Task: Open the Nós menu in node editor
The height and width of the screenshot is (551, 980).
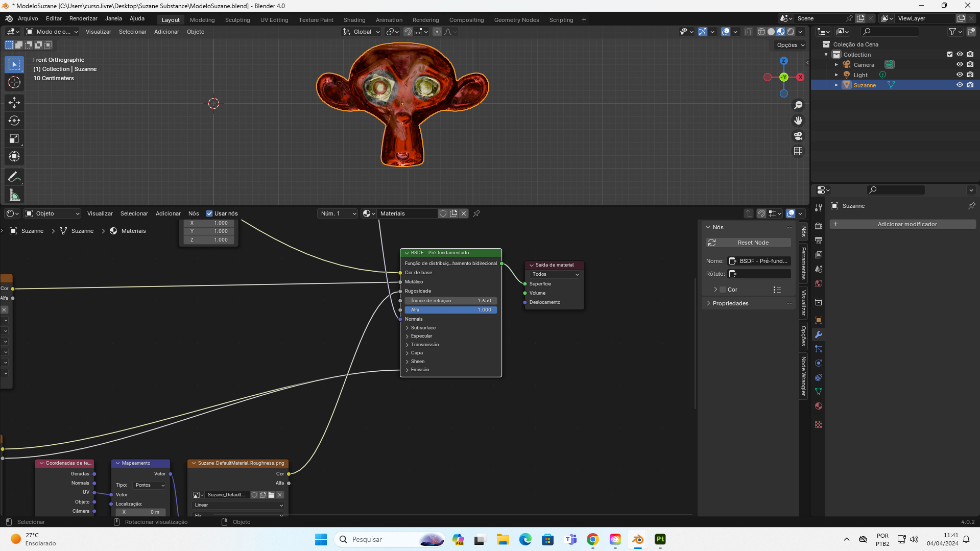Action: pyautogui.click(x=194, y=213)
